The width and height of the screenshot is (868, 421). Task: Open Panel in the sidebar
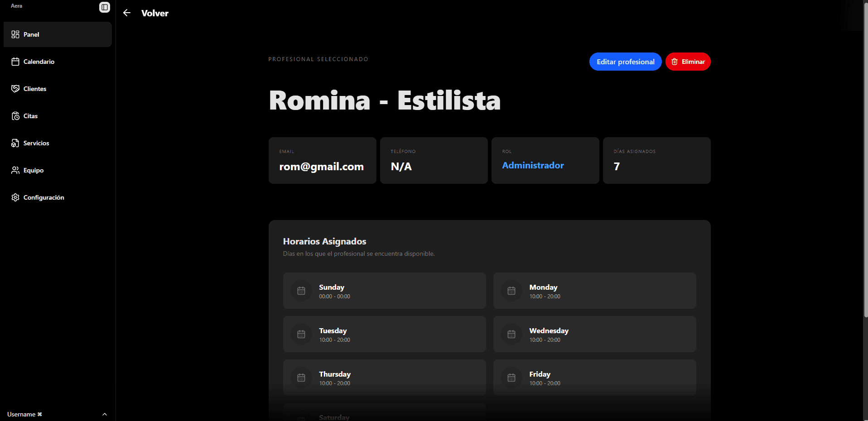pos(58,34)
